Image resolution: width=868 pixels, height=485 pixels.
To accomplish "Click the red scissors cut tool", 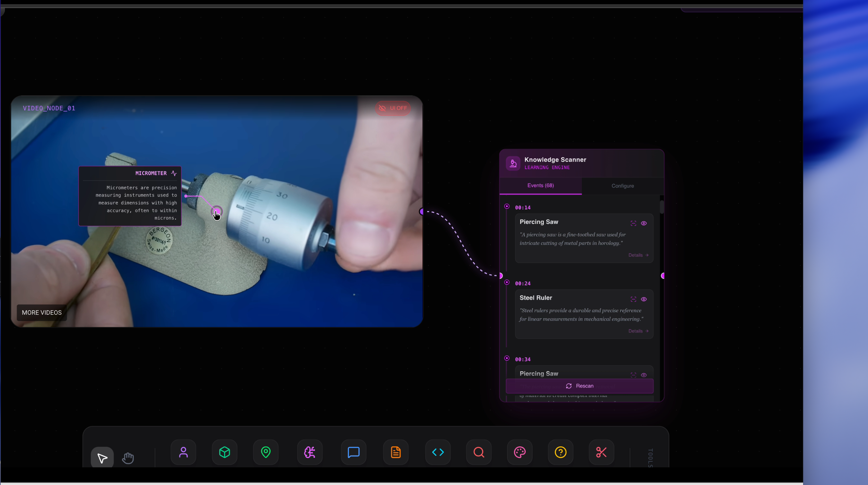I will tap(601, 452).
